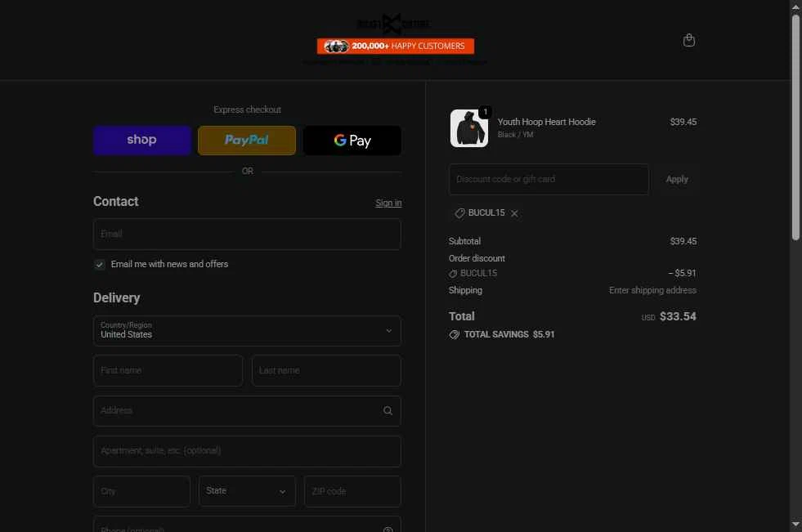Focus the City field
This screenshot has height=532, width=802.
(x=142, y=491)
